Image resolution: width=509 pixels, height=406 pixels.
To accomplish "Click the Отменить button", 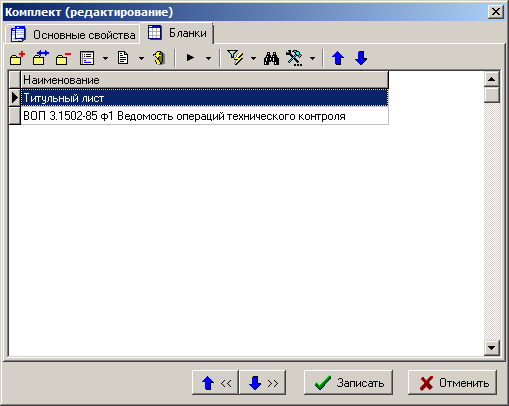I will [x=453, y=383].
